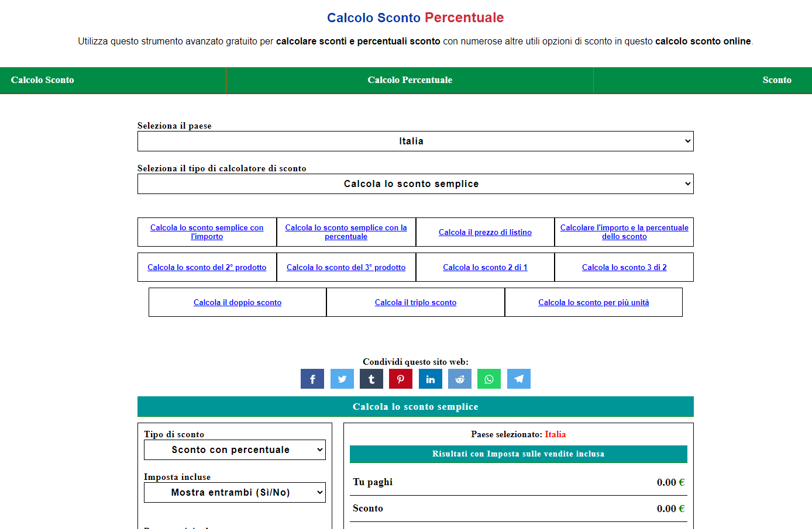Open the Calcolo Percentuale menu
Viewport: 812px width, 529px height.
410,80
